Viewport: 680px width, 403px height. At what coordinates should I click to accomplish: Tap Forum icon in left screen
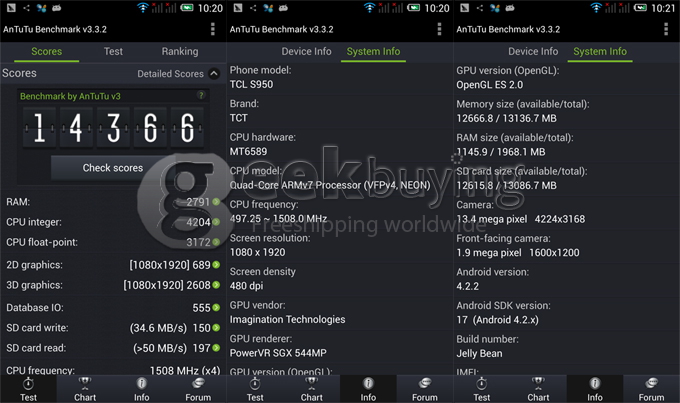[198, 383]
